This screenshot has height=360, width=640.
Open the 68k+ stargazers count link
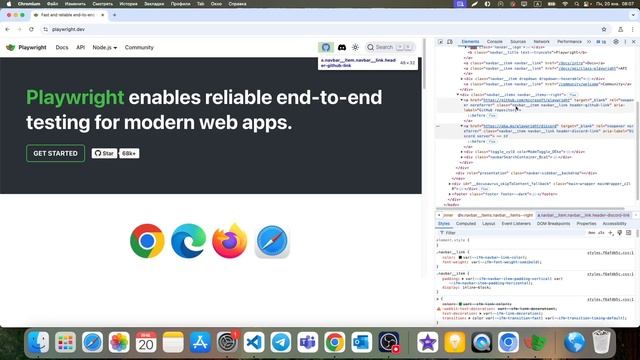tap(129, 153)
